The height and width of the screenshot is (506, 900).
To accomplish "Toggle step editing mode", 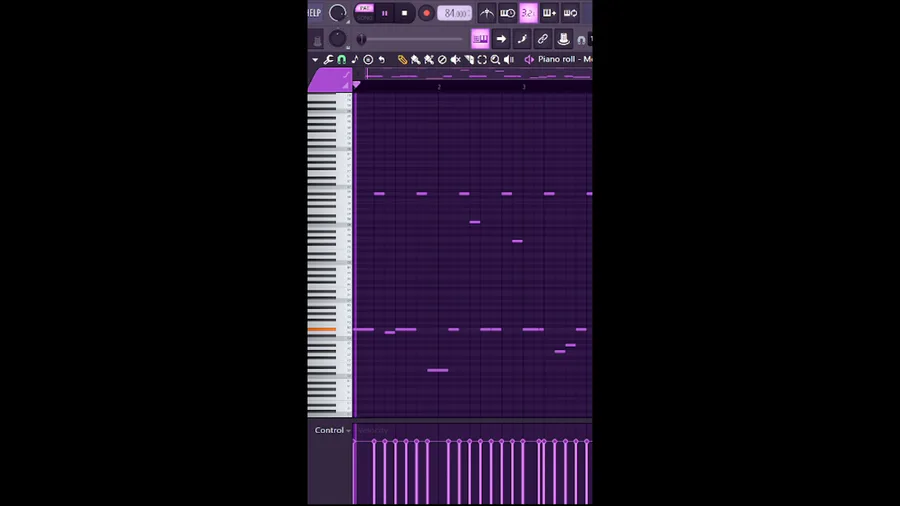I will (x=522, y=39).
